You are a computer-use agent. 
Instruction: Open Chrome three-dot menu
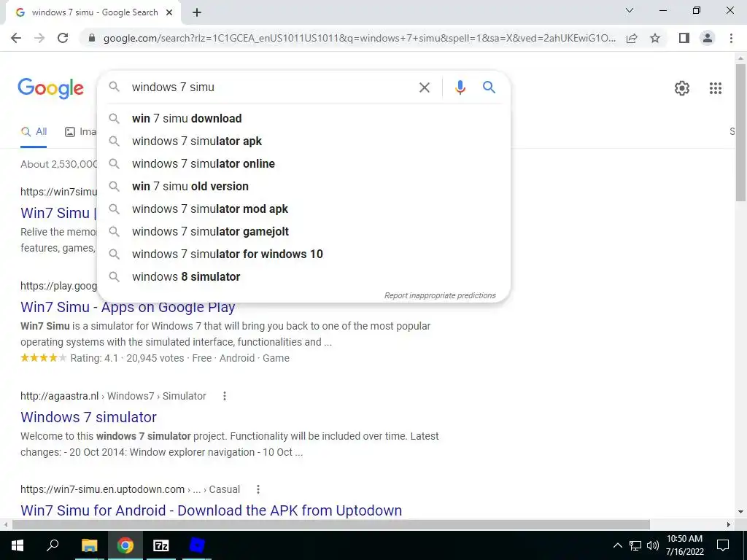pyautogui.click(x=731, y=38)
